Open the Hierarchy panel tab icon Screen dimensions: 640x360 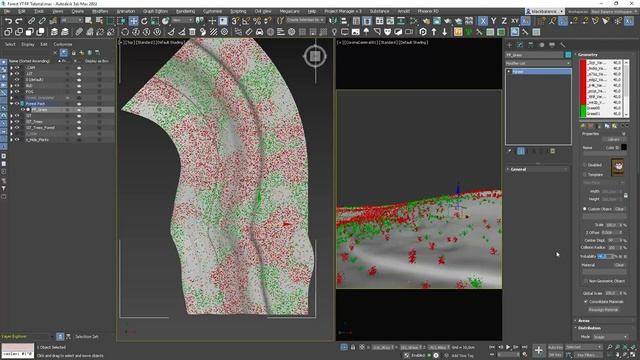tap(531, 45)
